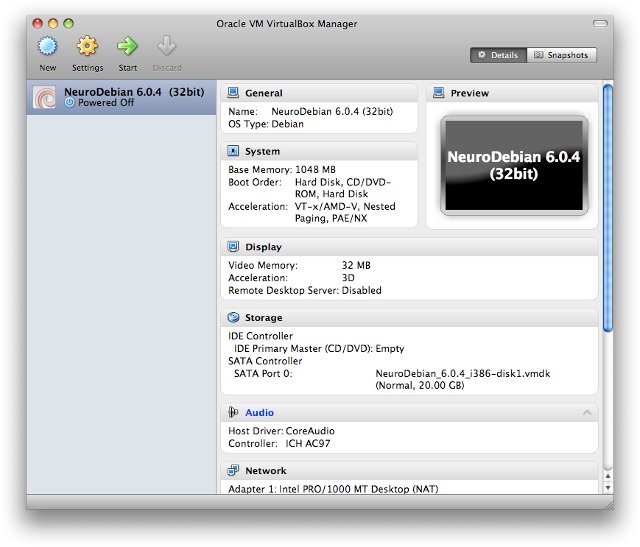Switch to the Details view
Image resolution: width=640 pixels, height=547 pixels.
(498, 55)
